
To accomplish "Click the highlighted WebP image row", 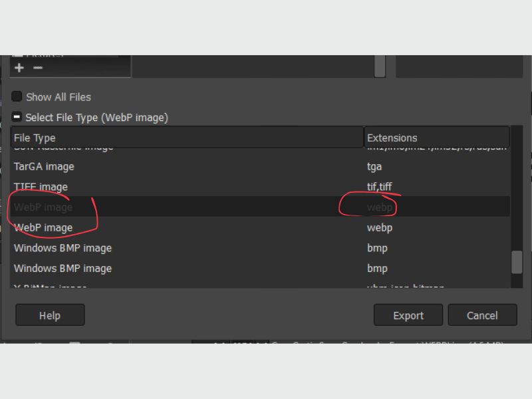I will [x=43, y=207].
